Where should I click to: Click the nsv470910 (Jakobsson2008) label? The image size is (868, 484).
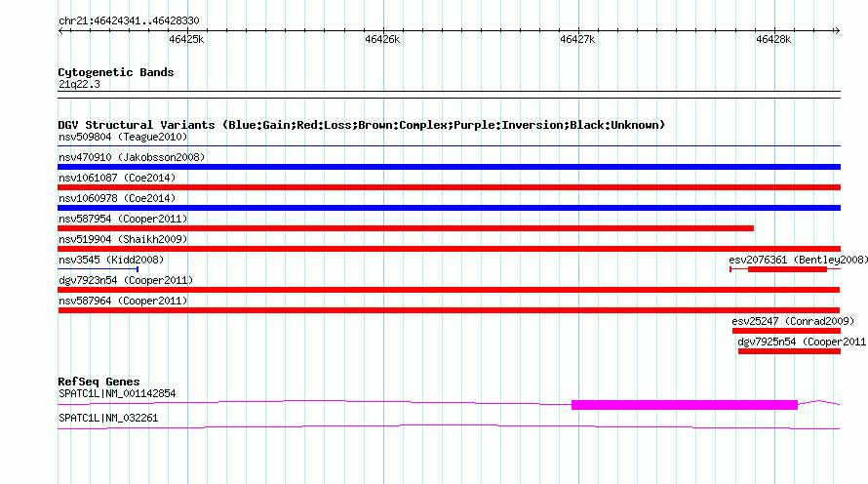(132, 157)
